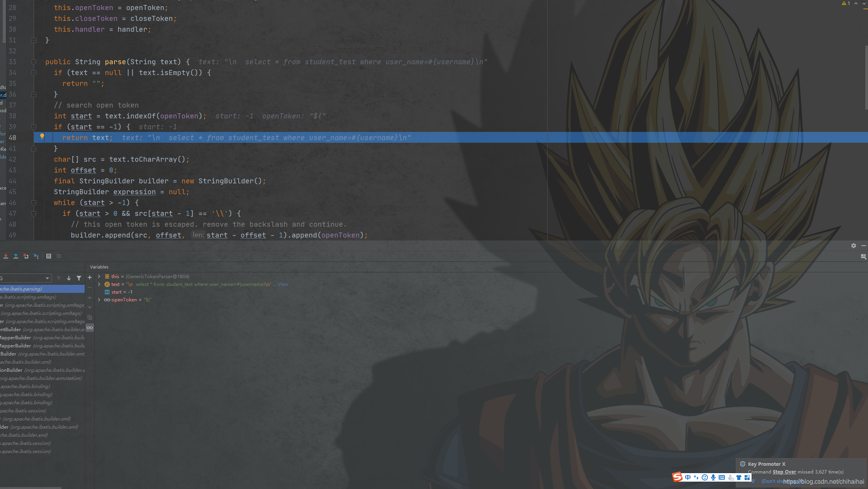
Task: Click the Key Promoter X notification icon
Action: pyautogui.click(x=743, y=464)
